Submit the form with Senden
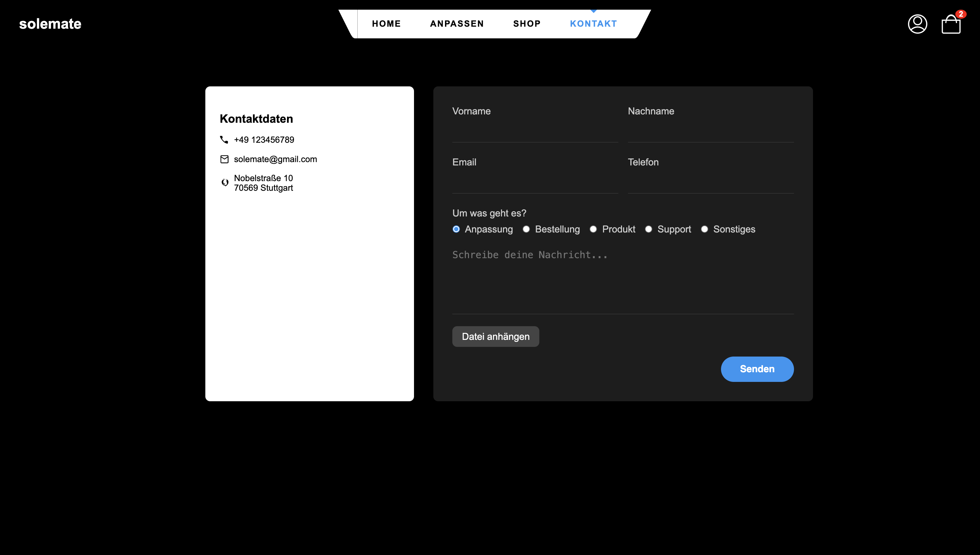Viewport: 980px width, 555px height. (x=757, y=369)
